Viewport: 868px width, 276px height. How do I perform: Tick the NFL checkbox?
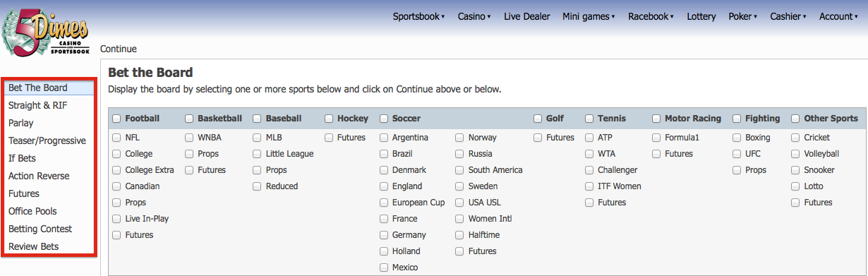(x=116, y=138)
